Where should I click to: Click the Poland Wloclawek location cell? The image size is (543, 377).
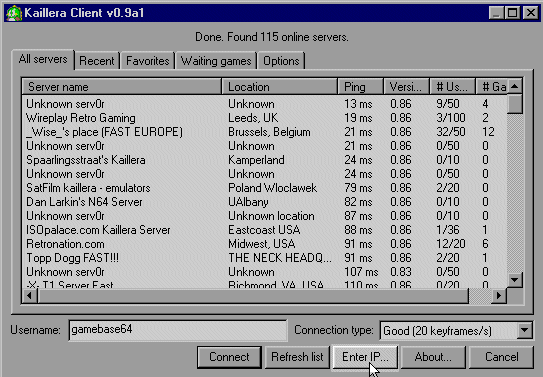(x=272, y=188)
